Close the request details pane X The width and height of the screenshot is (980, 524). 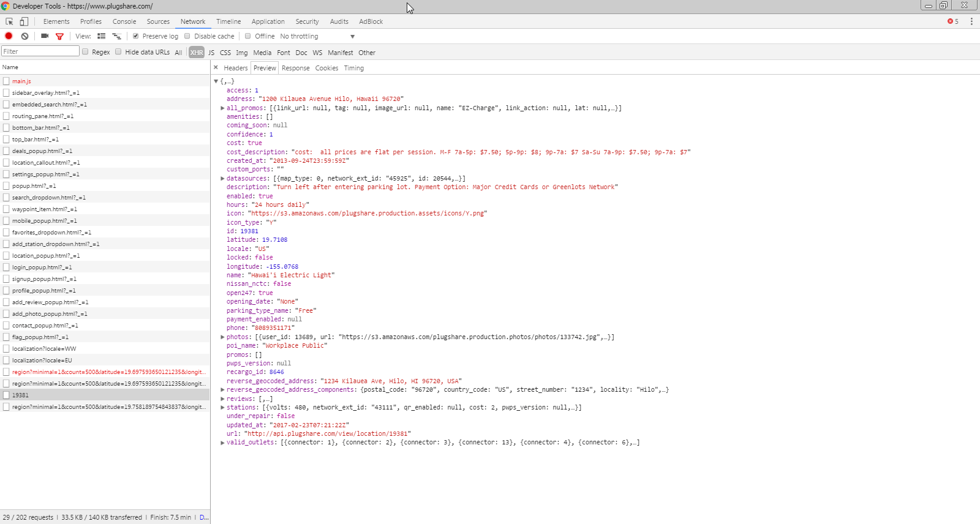tap(216, 67)
